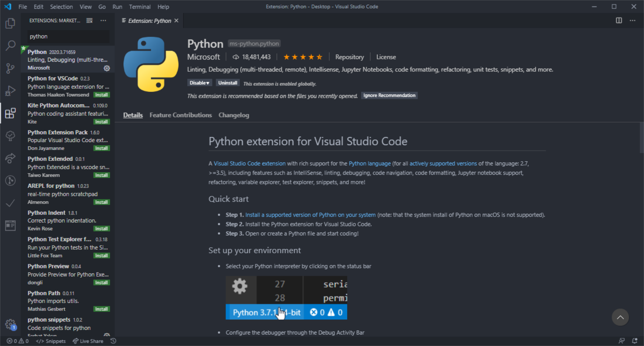Click errors and warnings status bar indicator
The height and width of the screenshot is (346, 644).
coord(17,341)
